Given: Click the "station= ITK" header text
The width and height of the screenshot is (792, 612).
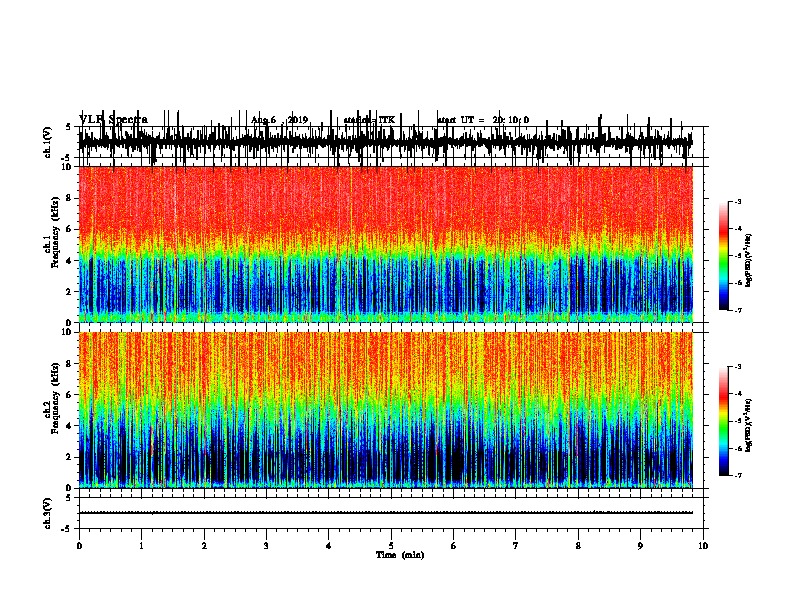Looking at the screenshot, I should [x=369, y=120].
